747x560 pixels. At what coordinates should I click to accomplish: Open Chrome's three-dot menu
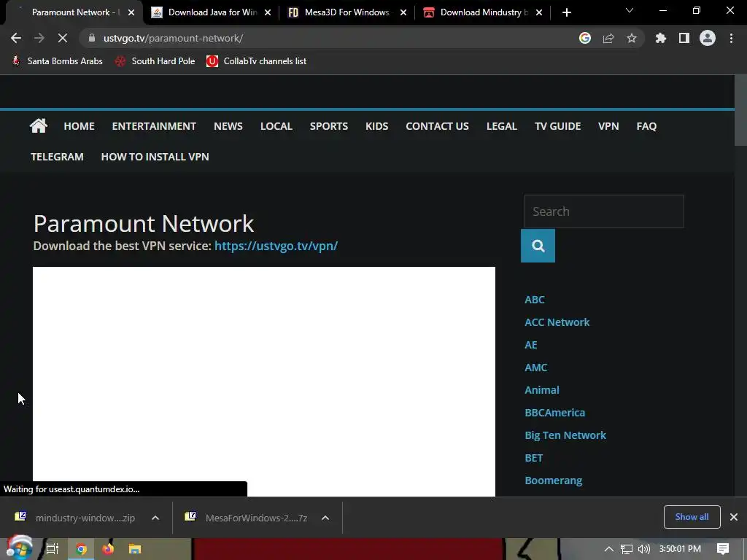pos(731,38)
